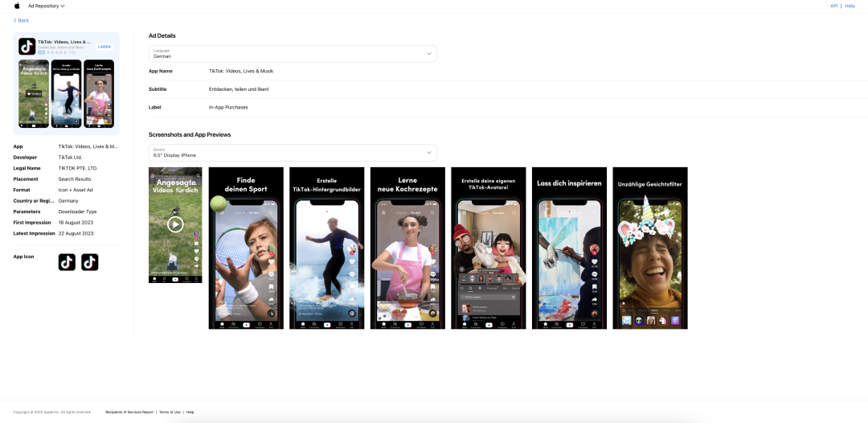View the 'Erstelle deine eigenen TikTok-Avatare' screenshot
Screen dimensions: 868x423
click(488, 248)
